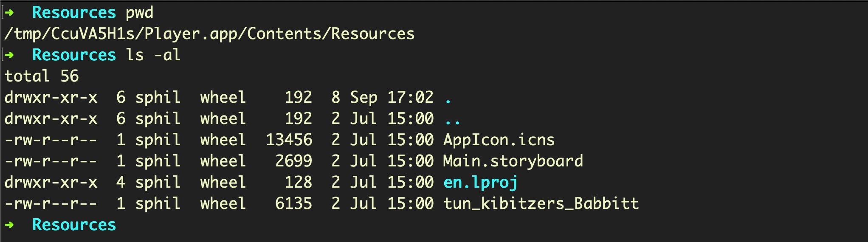868x242 pixels.
Task: Click the Main.storyboard filename
Action: (513, 161)
